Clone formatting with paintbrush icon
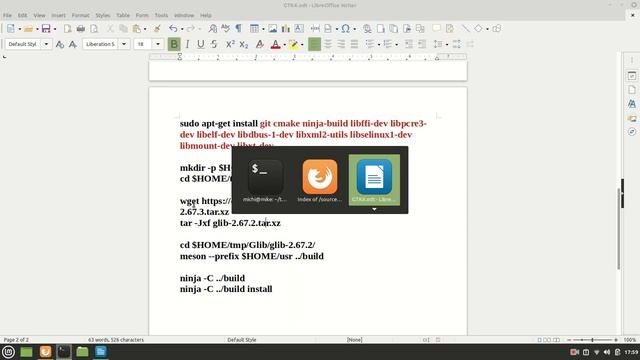640x360 pixels. [x=157, y=29]
